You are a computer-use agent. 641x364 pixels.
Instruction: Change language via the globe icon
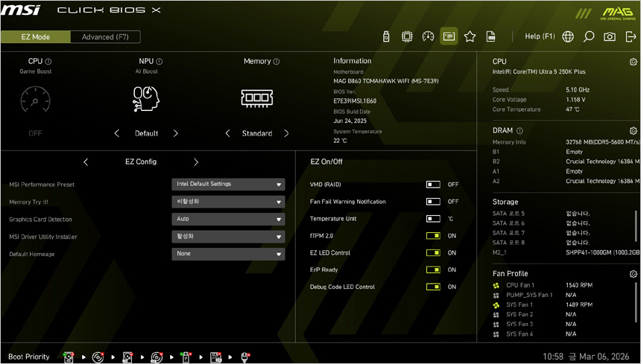568,36
